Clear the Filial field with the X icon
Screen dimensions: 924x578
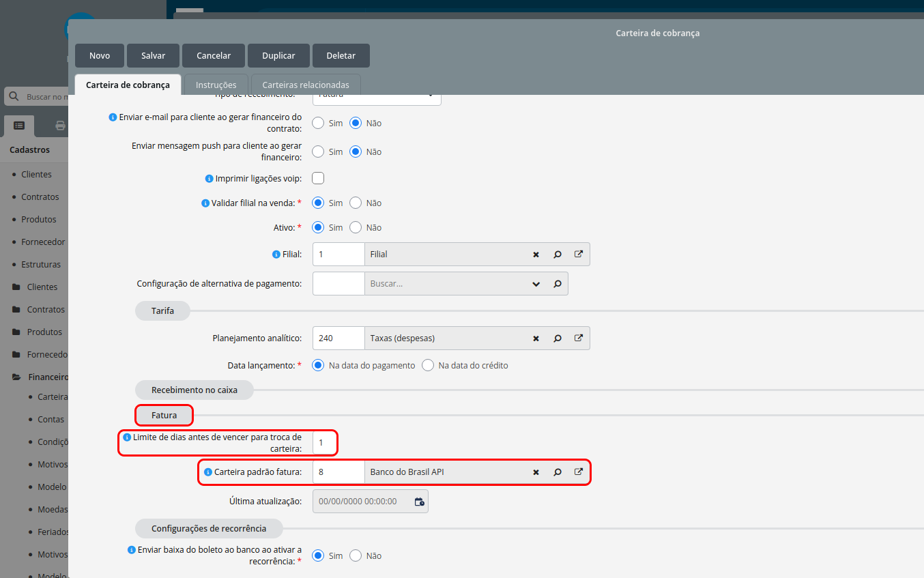536,255
